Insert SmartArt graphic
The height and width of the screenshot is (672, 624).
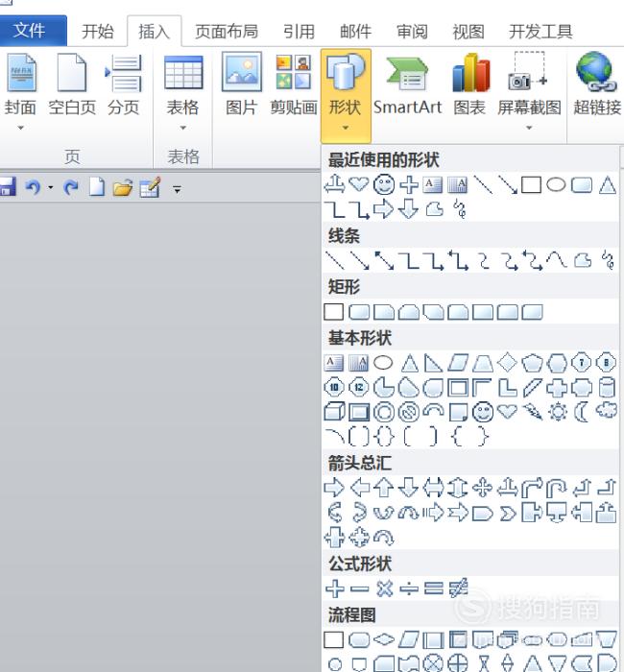point(407,84)
